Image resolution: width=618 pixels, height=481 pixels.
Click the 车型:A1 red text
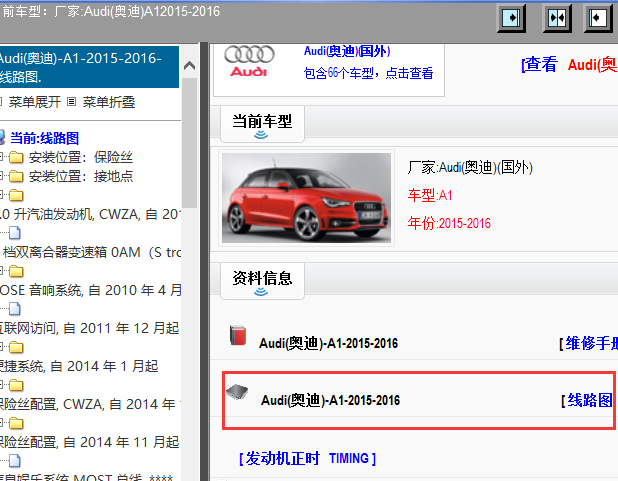click(x=430, y=195)
